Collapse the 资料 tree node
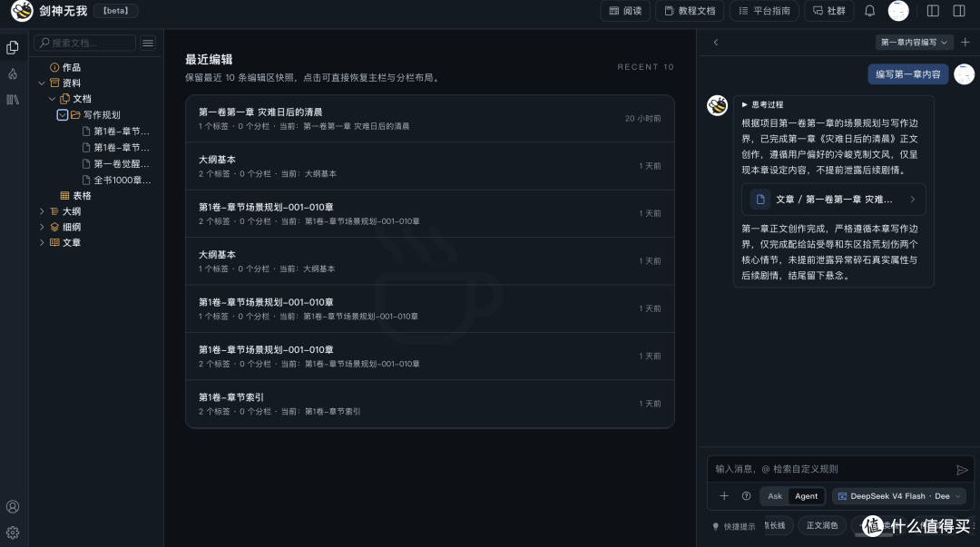The image size is (980, 547). tap(42, 83)
